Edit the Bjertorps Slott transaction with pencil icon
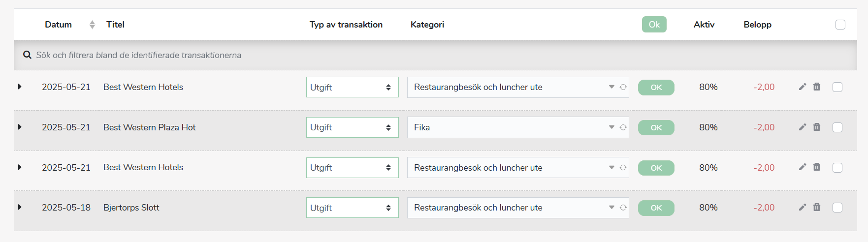Viewport: 868px width, 242px height. pos(803,207)
